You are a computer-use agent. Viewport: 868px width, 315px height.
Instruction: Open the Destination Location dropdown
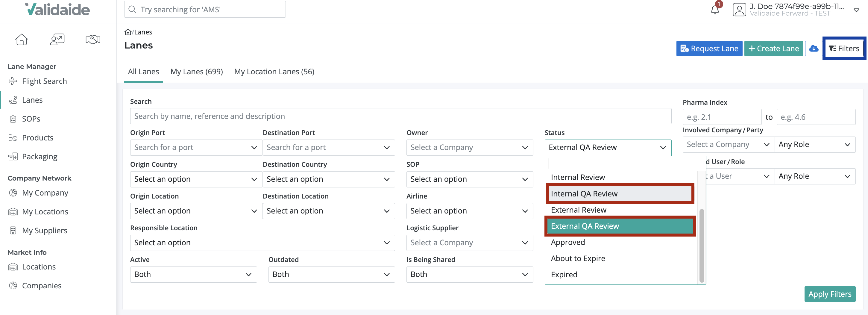[x=329, y=211]
